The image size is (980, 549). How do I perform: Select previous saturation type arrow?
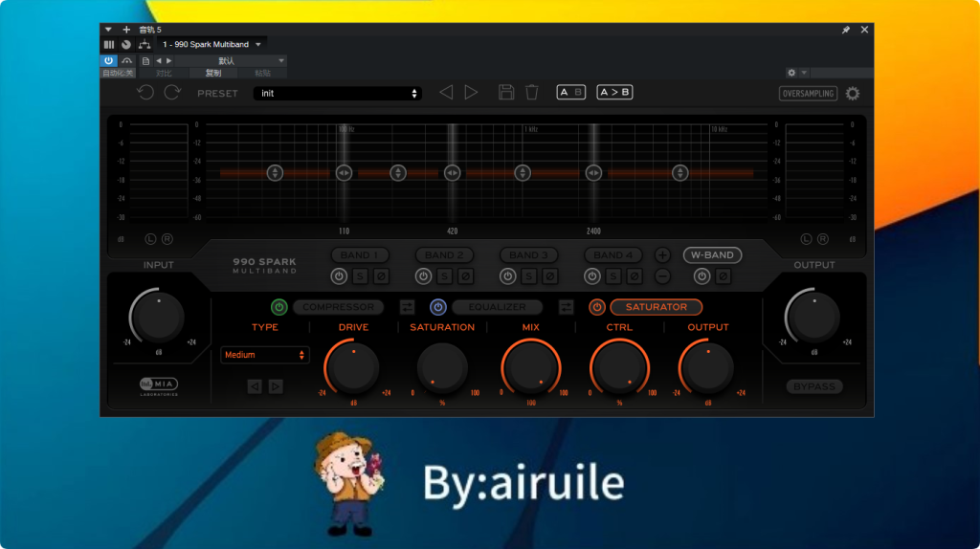[255, 386]
